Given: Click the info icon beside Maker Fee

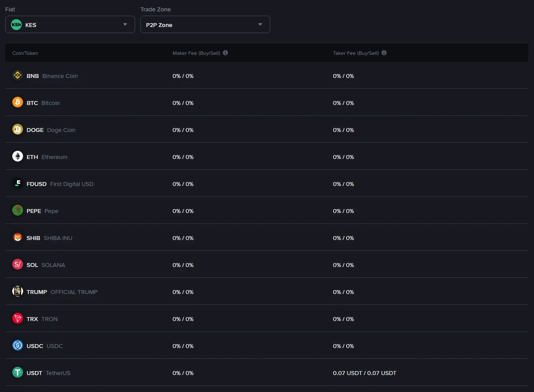Looking at the screenshot, I should tap(225, 53).
